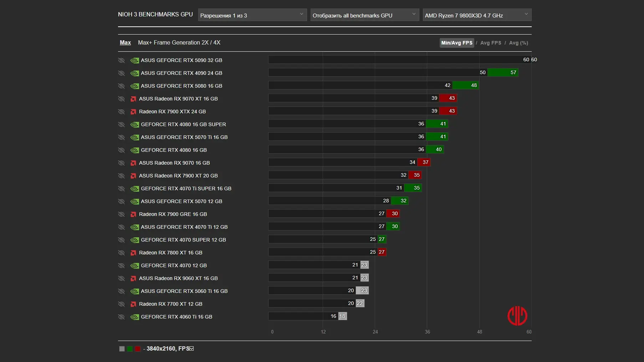This screenshot has width=644, height=362.
Task: Open the AMD Ryzen 7 9800X3D processor dropdown
Action: pyautogui.click(x=477, y=15)
